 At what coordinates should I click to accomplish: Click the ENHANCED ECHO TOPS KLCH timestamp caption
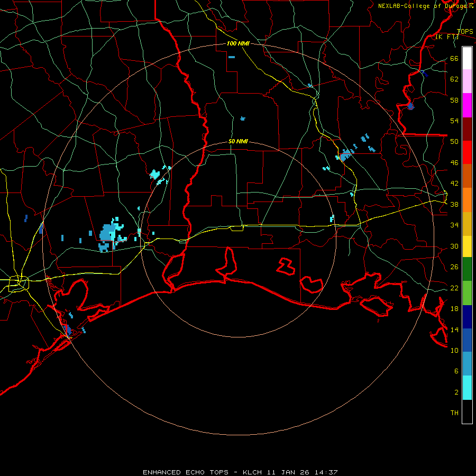[240, 472]
